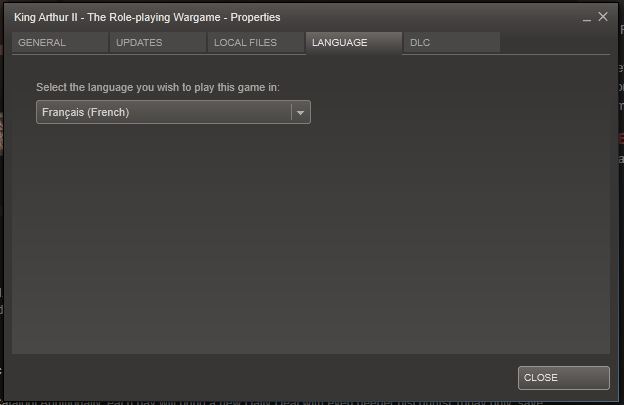The image size is (624, 405).
Task: Open the Updates tab
Action: (x=158, y=43)
